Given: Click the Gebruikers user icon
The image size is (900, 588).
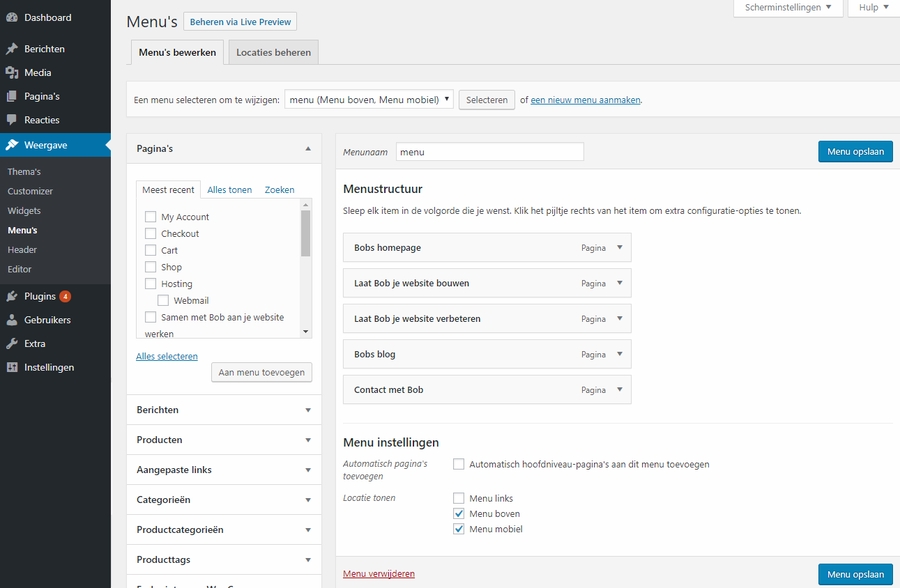Looking at the screenshot, I should pyautogui.click(x=12, y=320).
